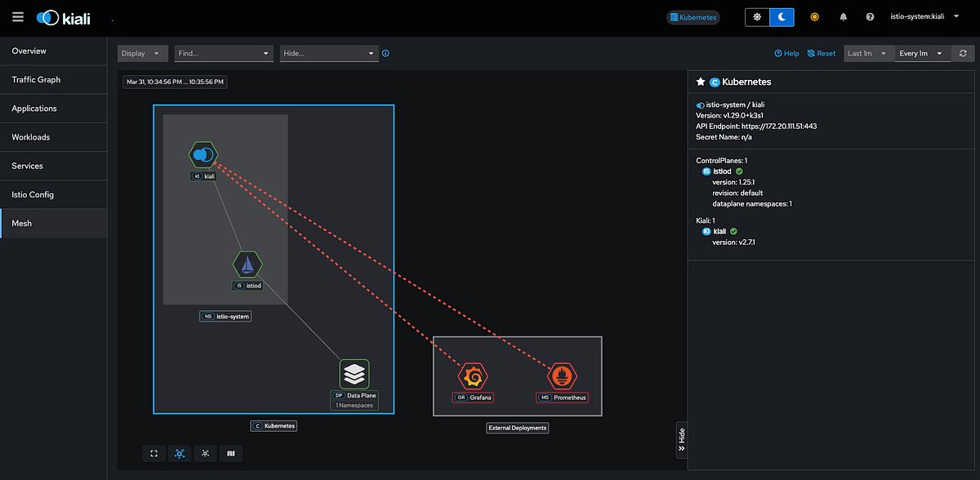This screenshot has height=480, width=980.
Task: Go to the Overview page
Action: pyautogui.click(x=53, y=51)
